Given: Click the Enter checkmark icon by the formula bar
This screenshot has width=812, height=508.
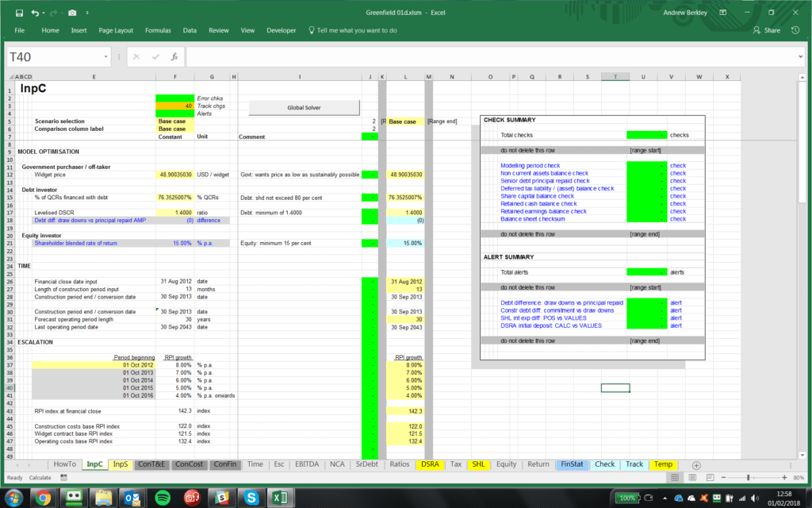Looking at the screenshot, I should [155, 57].
